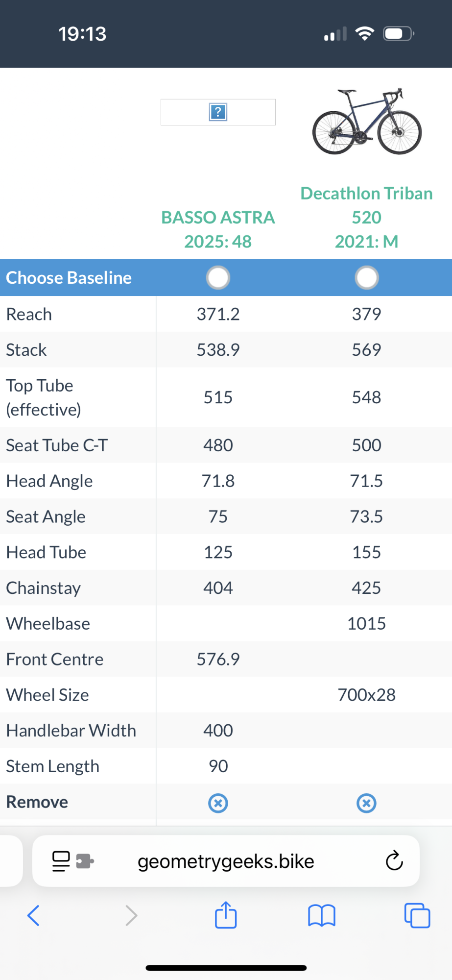452x980 pixels.
Task: Tap the battery status icon
Action: tap(398, 34)
